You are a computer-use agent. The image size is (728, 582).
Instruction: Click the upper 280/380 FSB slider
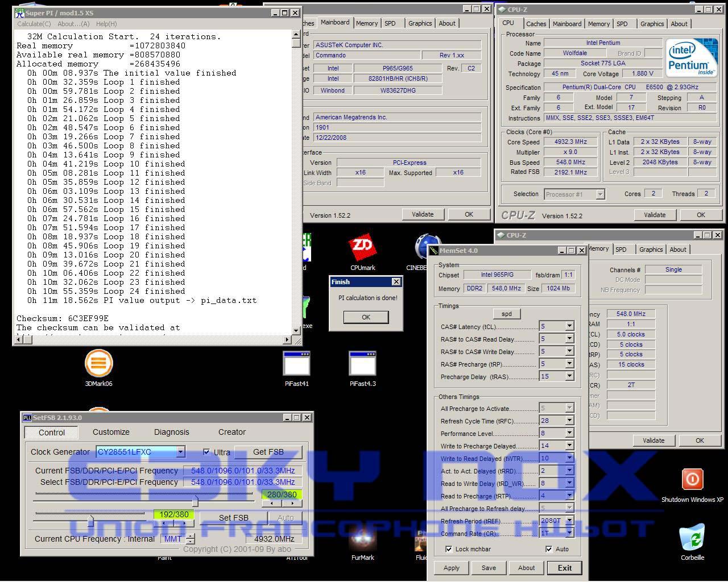point(195,501)
